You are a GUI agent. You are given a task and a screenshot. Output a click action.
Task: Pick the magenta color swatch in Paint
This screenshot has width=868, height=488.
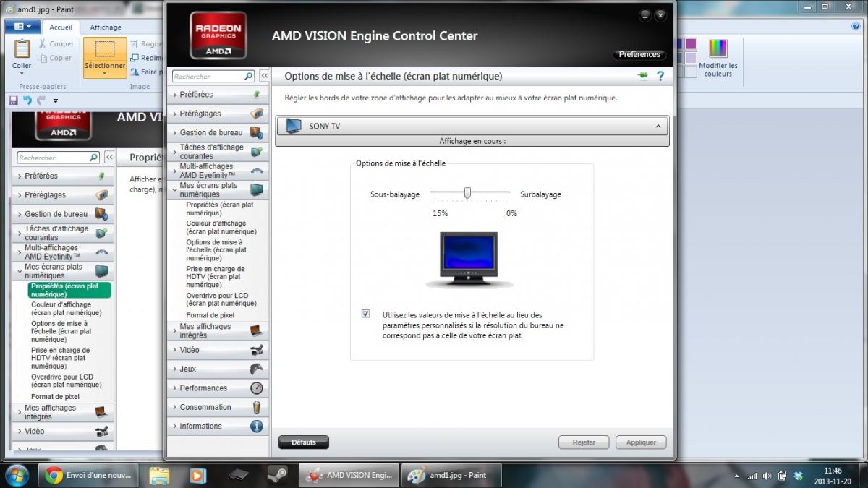tap(691, 44)
